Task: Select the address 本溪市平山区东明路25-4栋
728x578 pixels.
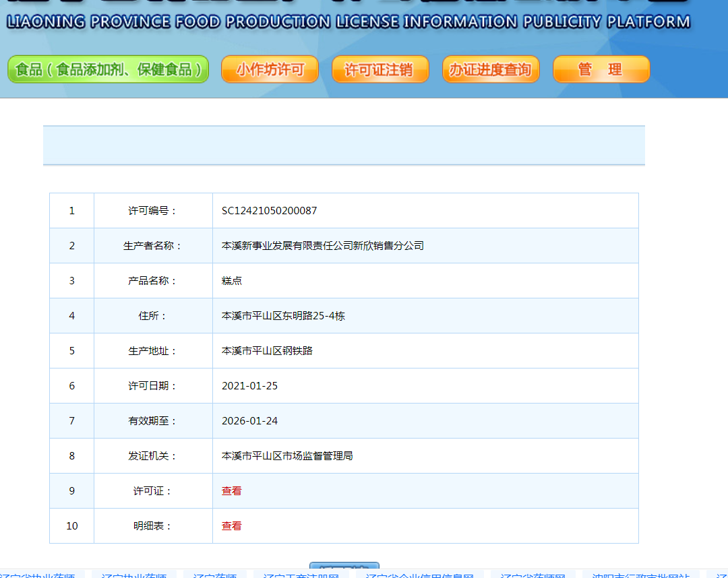Action: click(x=283, y=316)
